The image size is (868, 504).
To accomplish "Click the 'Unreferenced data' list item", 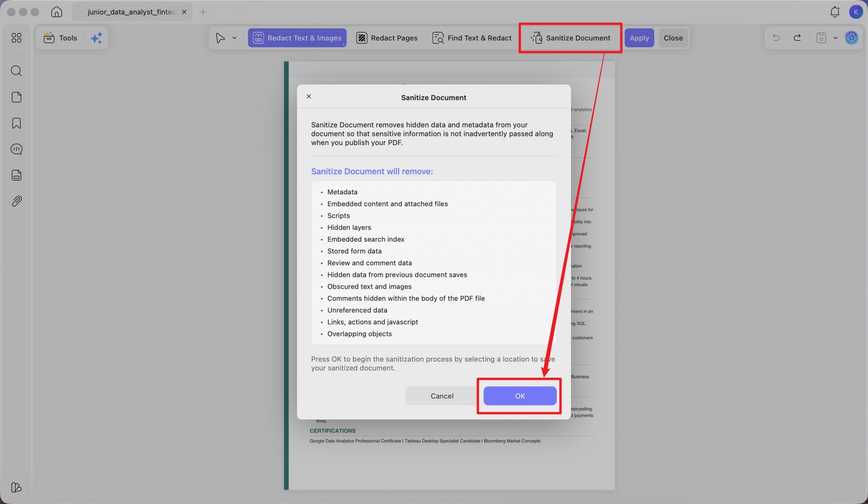I will (x=357, y=310).
